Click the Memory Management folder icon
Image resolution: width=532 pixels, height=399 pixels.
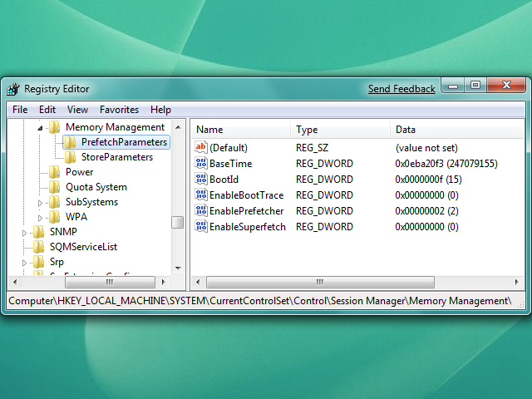click(x=55, y=127)
